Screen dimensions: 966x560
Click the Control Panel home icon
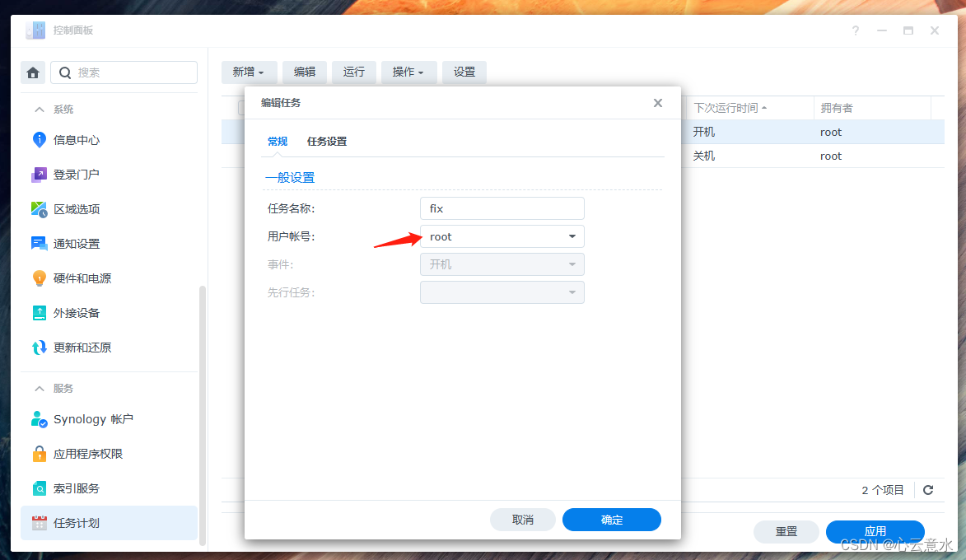click(x=32, y=72)
